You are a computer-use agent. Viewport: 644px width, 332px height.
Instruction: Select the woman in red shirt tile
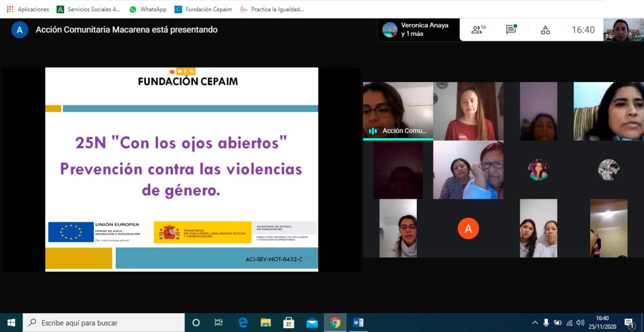pos(468,111)
